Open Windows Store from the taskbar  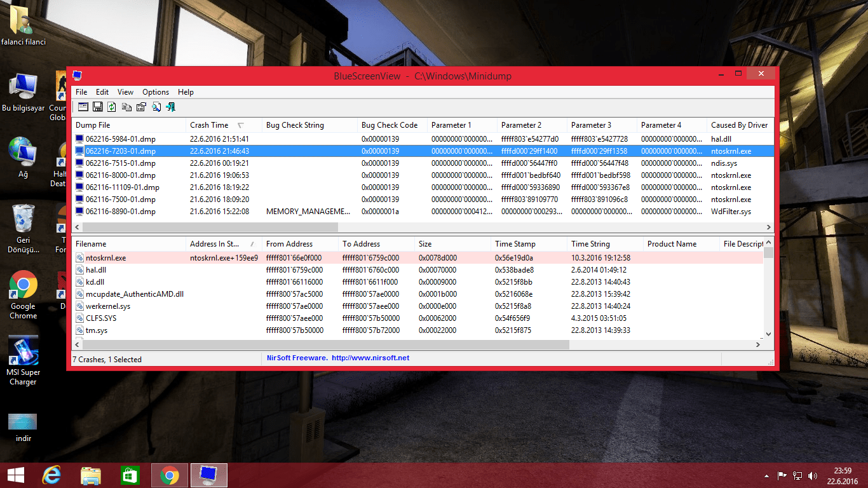click(130, 475)
